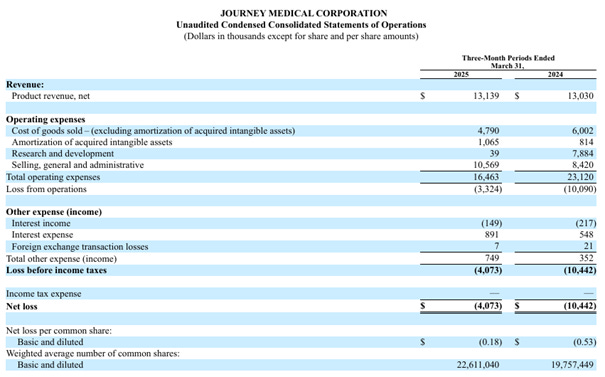Select the interest expense value '548'
This screenshot has width=605, height=377.
tap(586, 235)
